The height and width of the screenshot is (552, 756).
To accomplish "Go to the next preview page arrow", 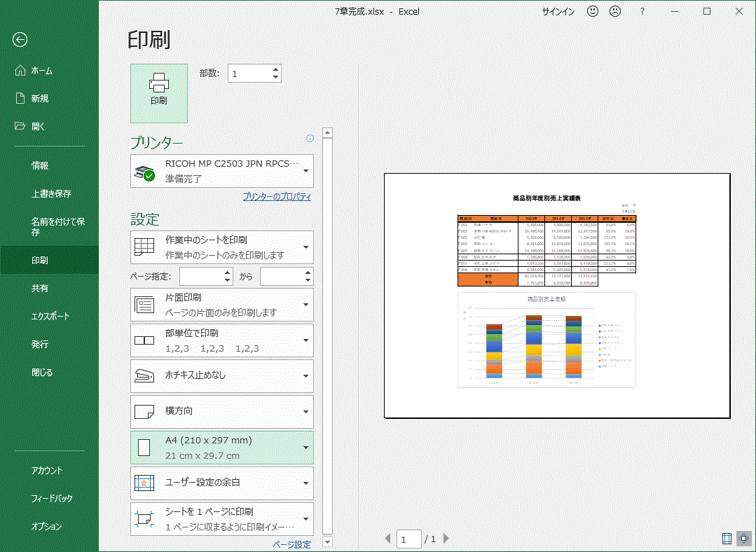I will (446, 538).
